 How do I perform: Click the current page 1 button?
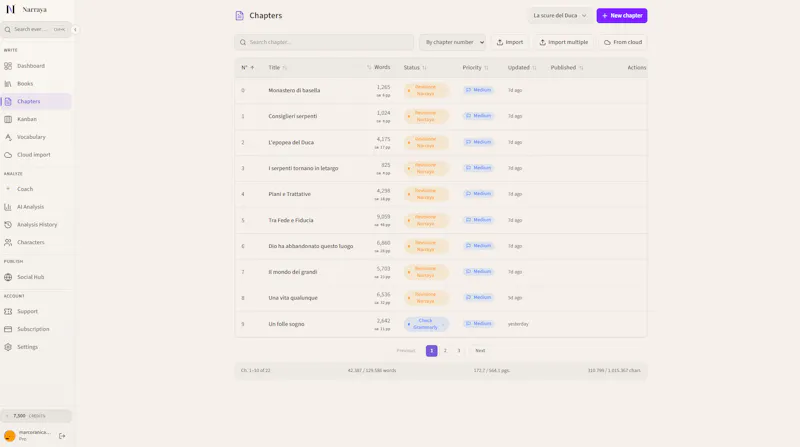coord(432,351)
